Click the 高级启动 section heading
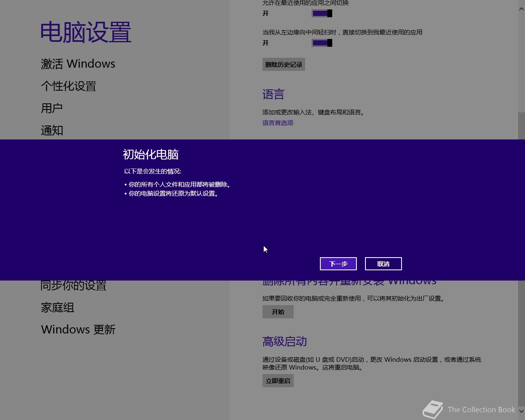This screenshot has height=420, width=525. point(285,342)
